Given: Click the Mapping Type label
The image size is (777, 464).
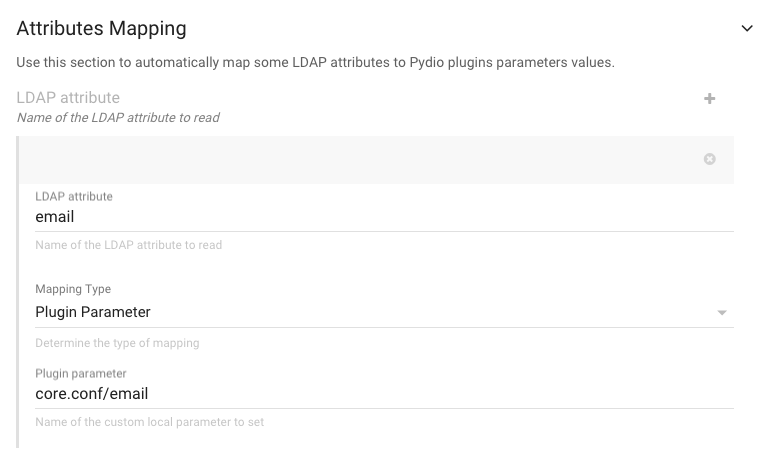Looking at the screenshot, I should pos(73,289).
